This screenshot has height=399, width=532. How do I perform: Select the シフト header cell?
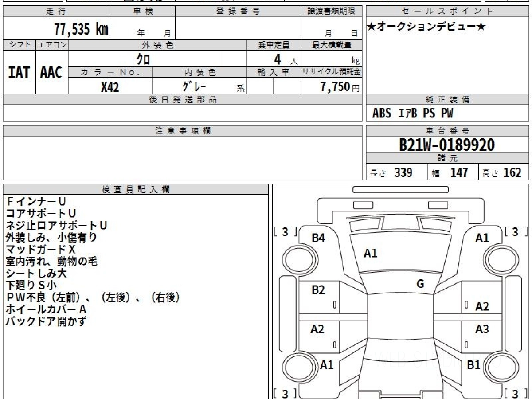[x=19, y=45]
